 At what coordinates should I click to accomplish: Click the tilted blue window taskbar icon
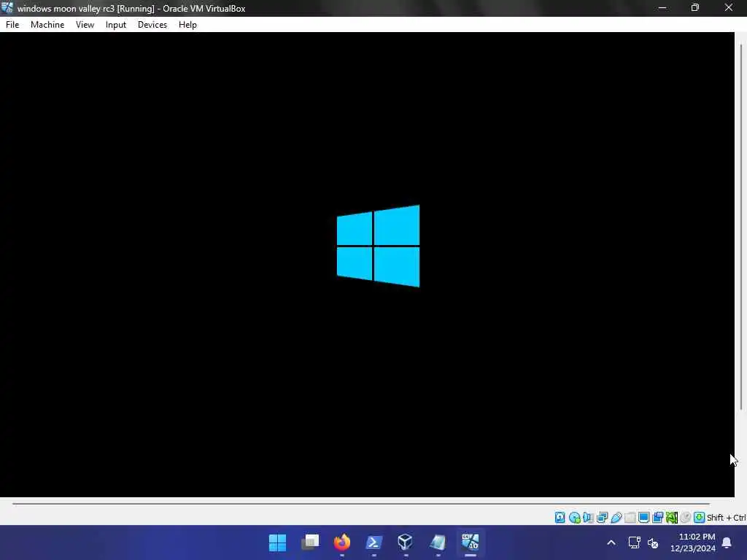coord(438,542)
